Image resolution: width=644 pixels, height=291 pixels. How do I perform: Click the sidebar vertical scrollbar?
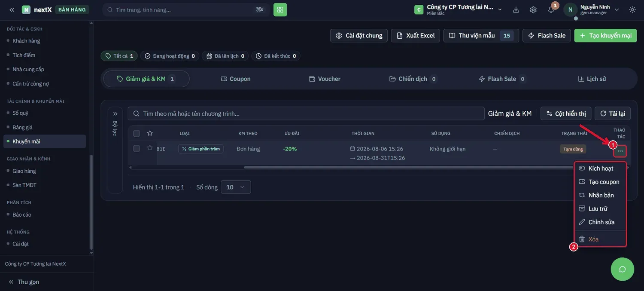pyautogui.click(x=91, y=202)
